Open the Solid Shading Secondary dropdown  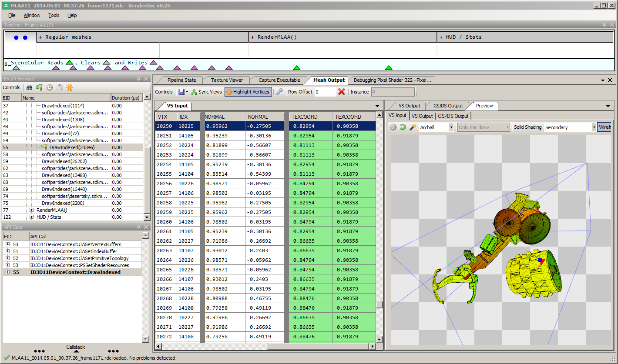594,127
